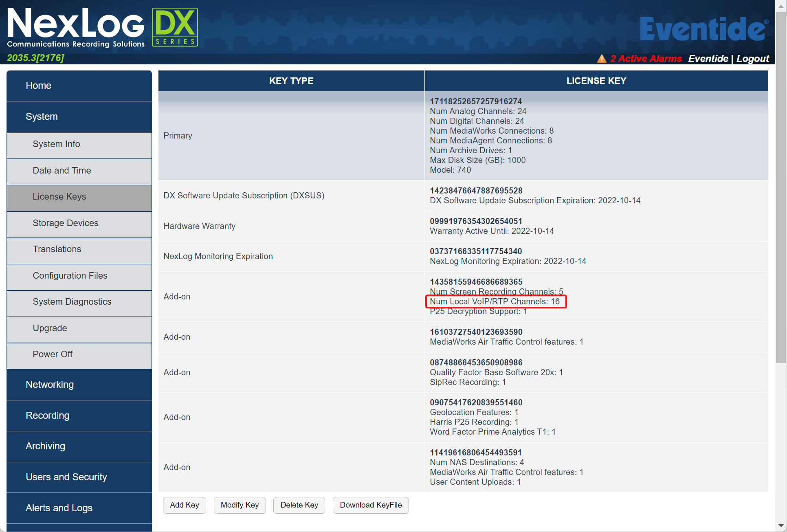Click the DX Series logo badge

[175, 27]
